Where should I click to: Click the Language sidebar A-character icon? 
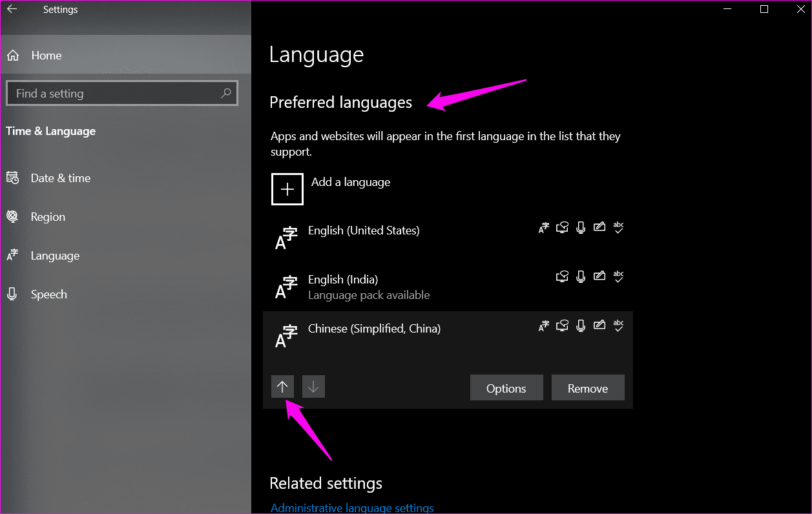coord(12,256)
